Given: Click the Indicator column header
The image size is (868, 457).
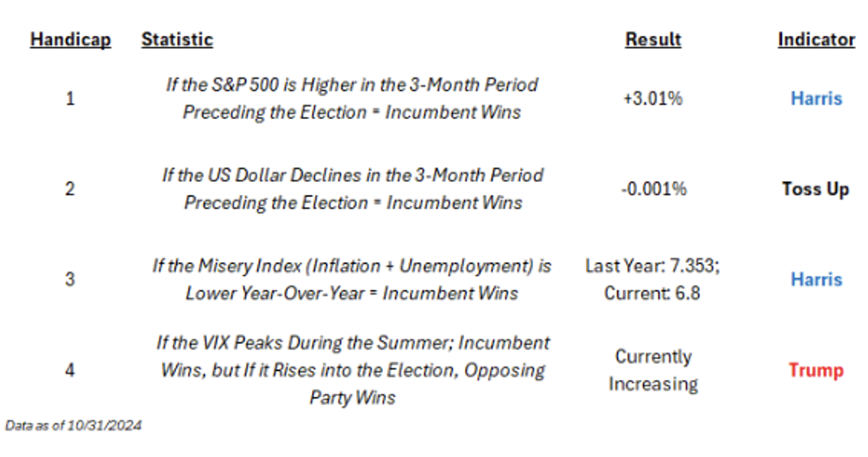Looking at the screenshot, I should 816,40.
